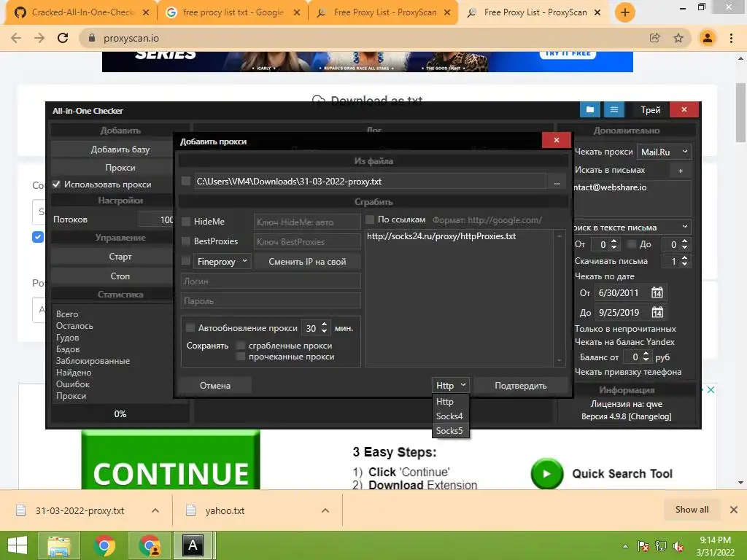Click the blue folder icon in All-in-One Checker title bar
Image resolution: width=747 pixels, height=560 pixels.
(589, 110)
